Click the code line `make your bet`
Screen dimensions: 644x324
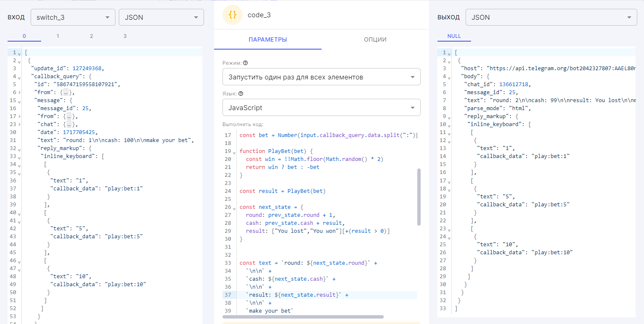click(x=270, y=311)
